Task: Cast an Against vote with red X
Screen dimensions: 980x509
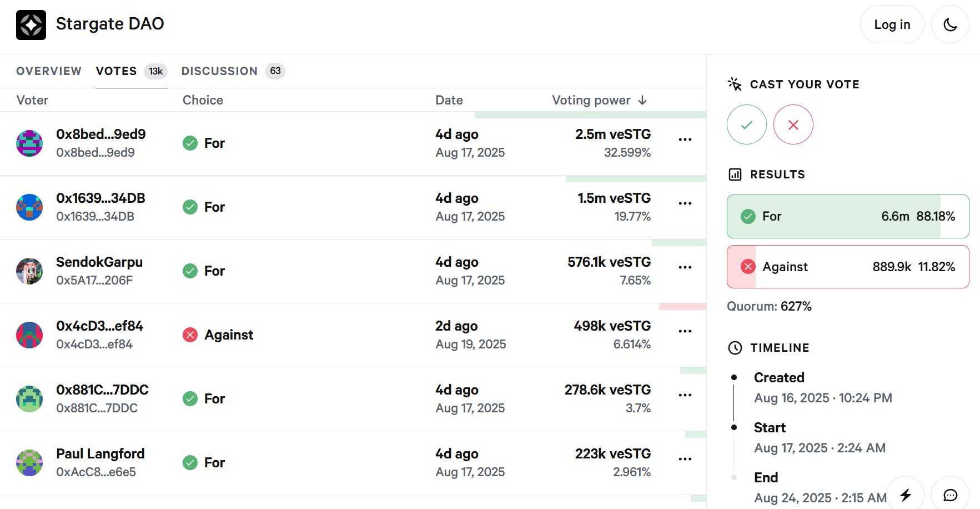Action: pos(793,124)
